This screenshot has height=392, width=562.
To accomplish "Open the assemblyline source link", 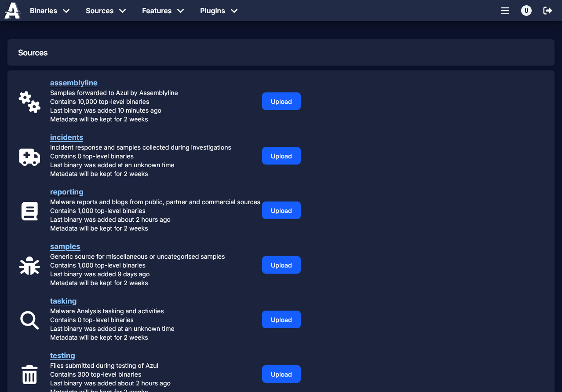I will [73, 83].
